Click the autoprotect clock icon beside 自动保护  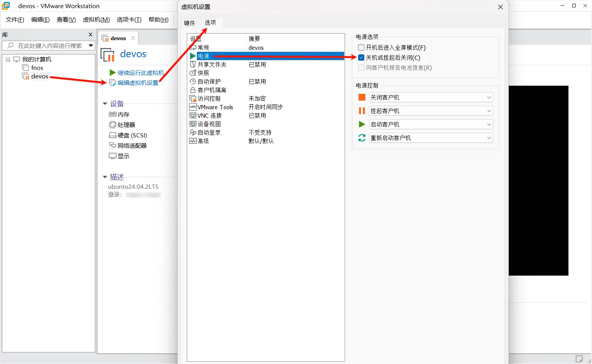coord(193,81)
